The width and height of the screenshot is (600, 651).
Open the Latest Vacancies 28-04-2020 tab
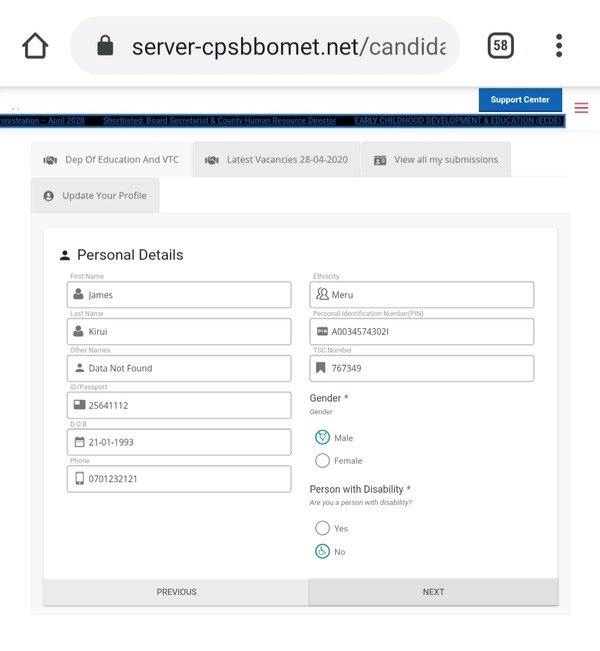[x=276, y=159]
